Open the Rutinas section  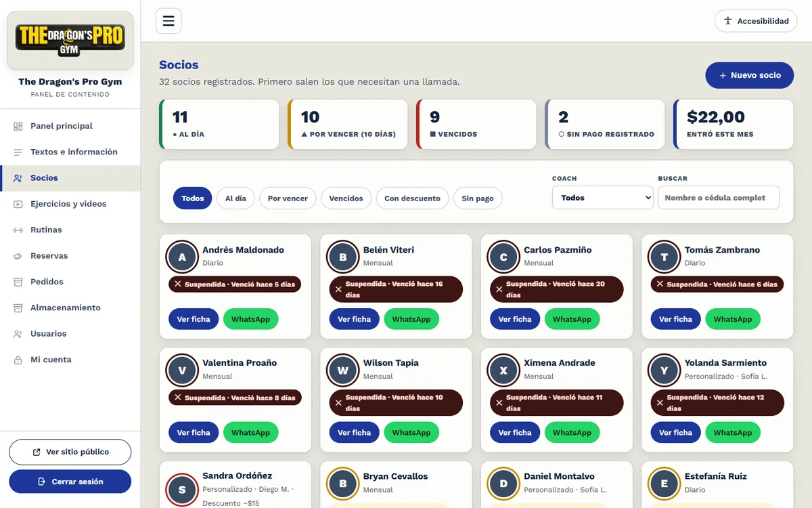point(70,230)
